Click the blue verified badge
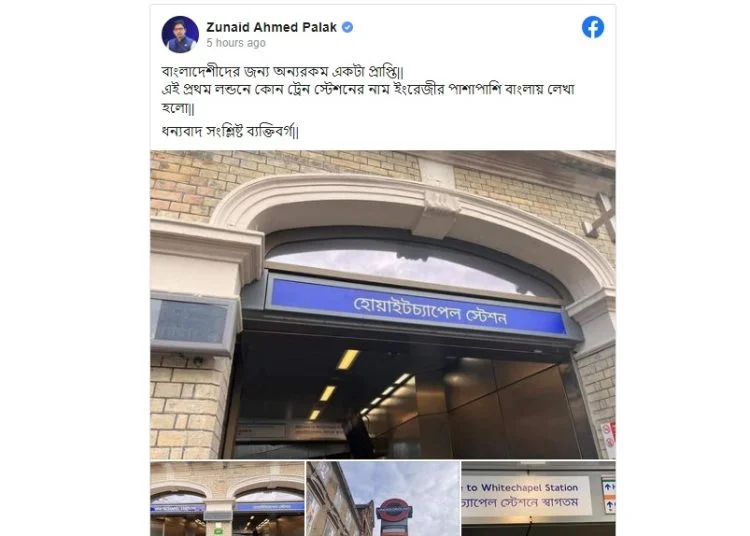 point(348,27)
